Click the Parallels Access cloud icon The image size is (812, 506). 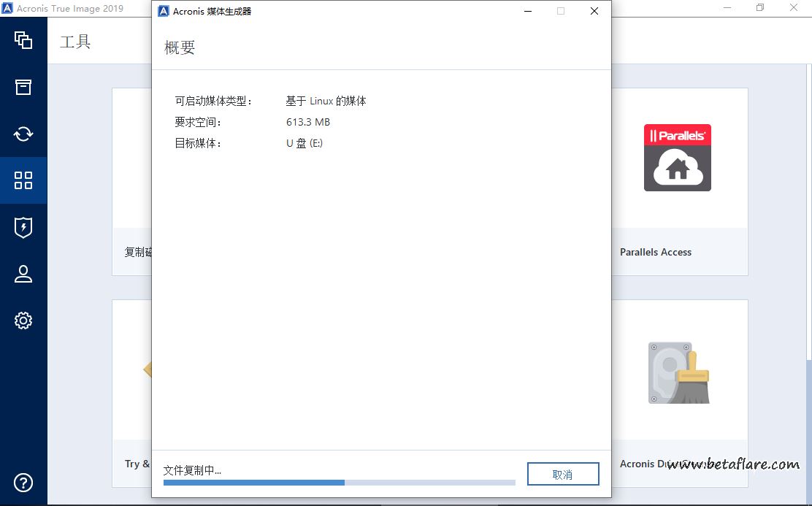(x=677, y=158)
